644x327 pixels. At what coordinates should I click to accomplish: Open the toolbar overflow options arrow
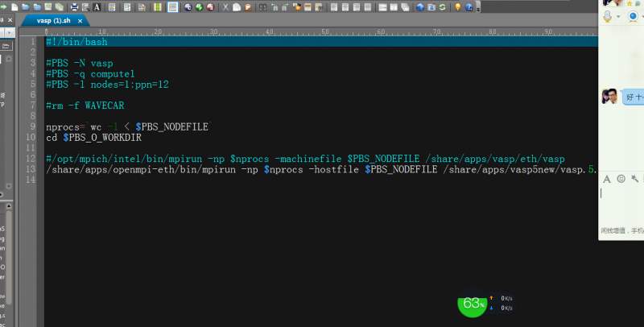tap(478, 9)
